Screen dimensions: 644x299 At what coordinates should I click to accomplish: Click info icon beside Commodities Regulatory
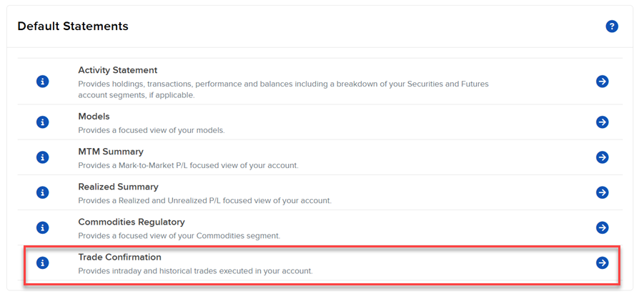pyautogui.click(x=42, y=227)
